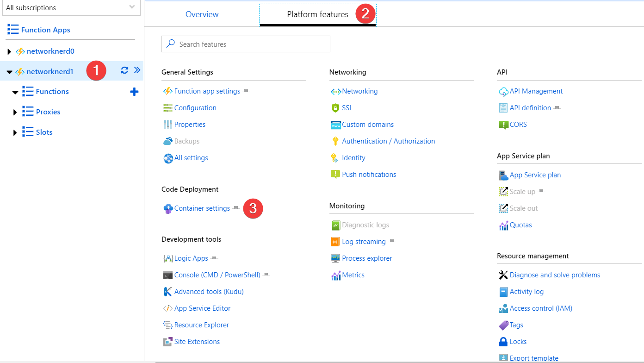The image size is (644, 363).
Task: Switch to the Overview tab
Action: pos(202,14)
